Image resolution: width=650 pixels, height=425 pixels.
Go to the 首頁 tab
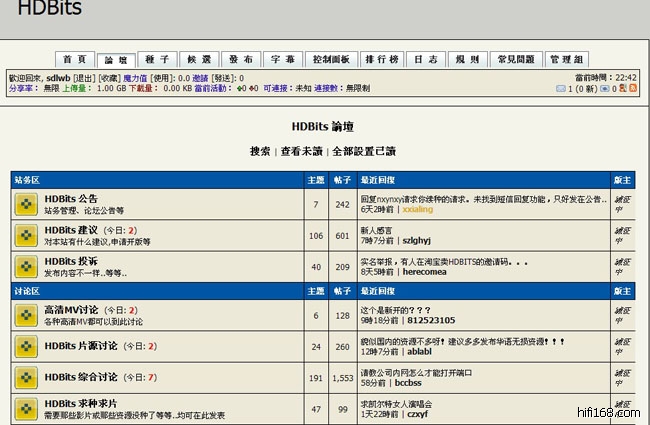[x=75, y=60]
